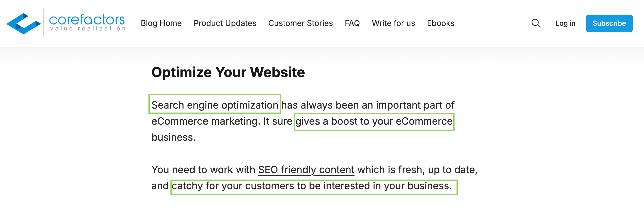This screenshot has width=644, height=208.
Task: Open the Write for us page
Action: coord(393,23)
